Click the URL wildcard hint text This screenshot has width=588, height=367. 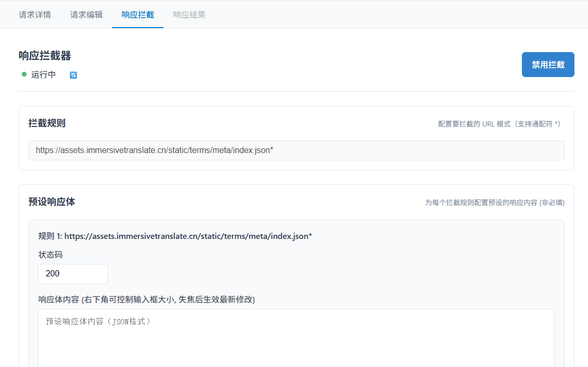(499, 124)
